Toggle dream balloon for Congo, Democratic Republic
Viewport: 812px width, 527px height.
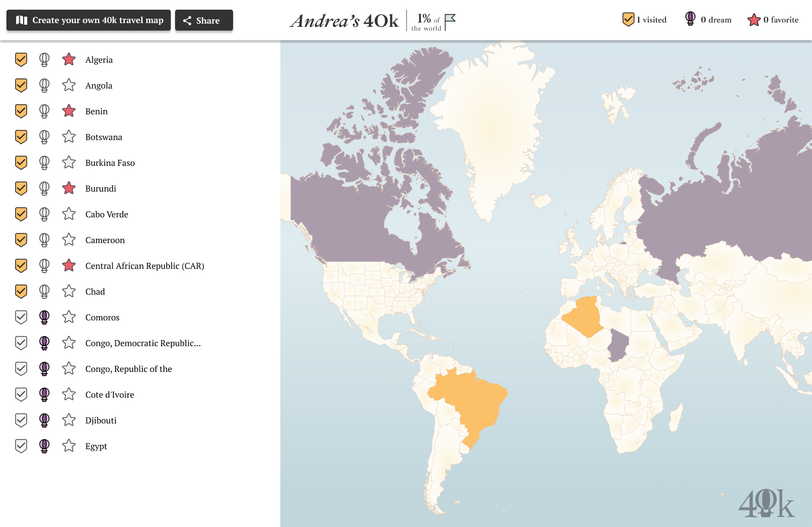coord(45,343)
